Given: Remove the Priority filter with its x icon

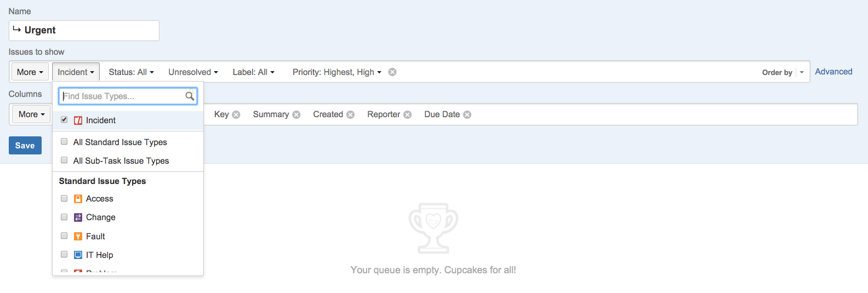Looking at the screenshot, I should coord(392,72).
